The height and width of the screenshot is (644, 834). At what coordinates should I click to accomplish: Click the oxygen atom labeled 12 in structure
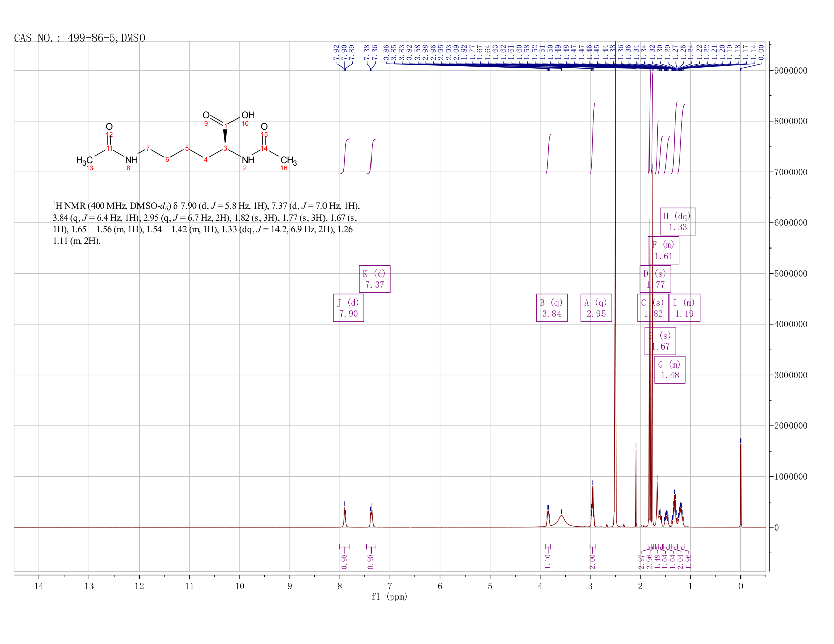tap(109, 126)
